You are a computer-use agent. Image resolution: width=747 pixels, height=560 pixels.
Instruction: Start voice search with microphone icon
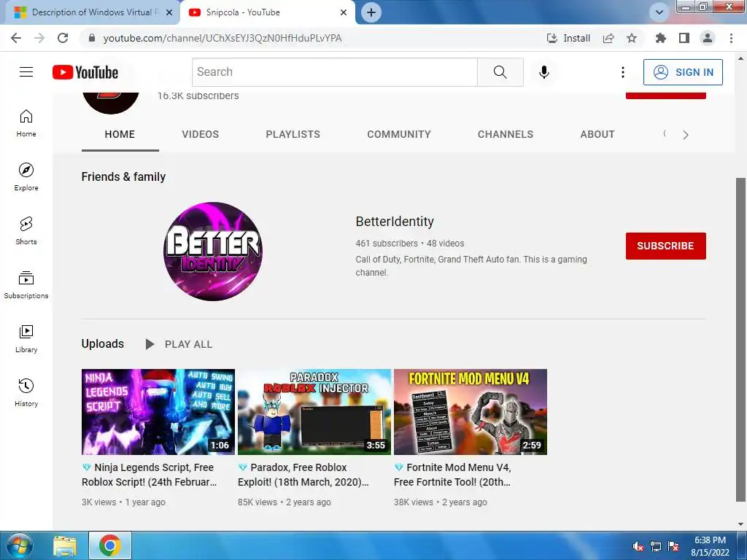[x=543, y=72]
